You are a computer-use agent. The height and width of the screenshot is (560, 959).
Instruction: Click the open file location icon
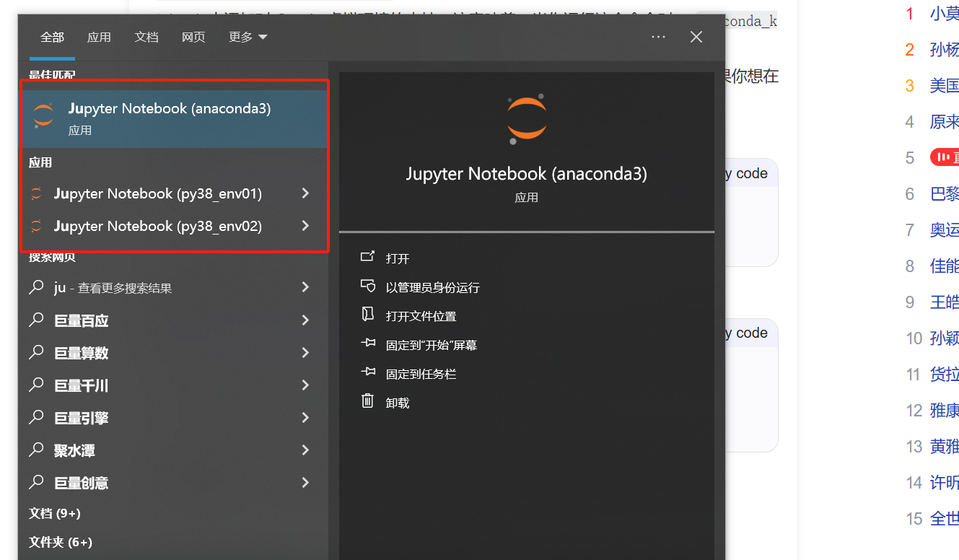click(x=368, y=315)
